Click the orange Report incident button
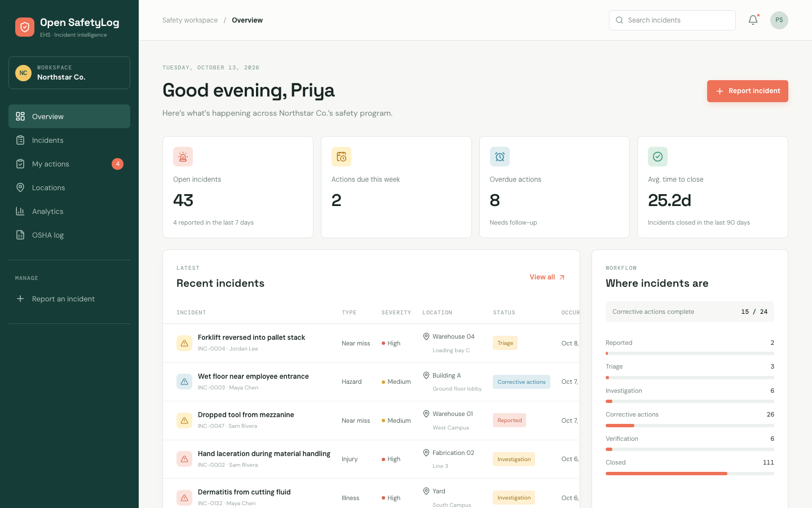Image resolution: width=812 pixels, height=508 pixels. tap(747, 91)
